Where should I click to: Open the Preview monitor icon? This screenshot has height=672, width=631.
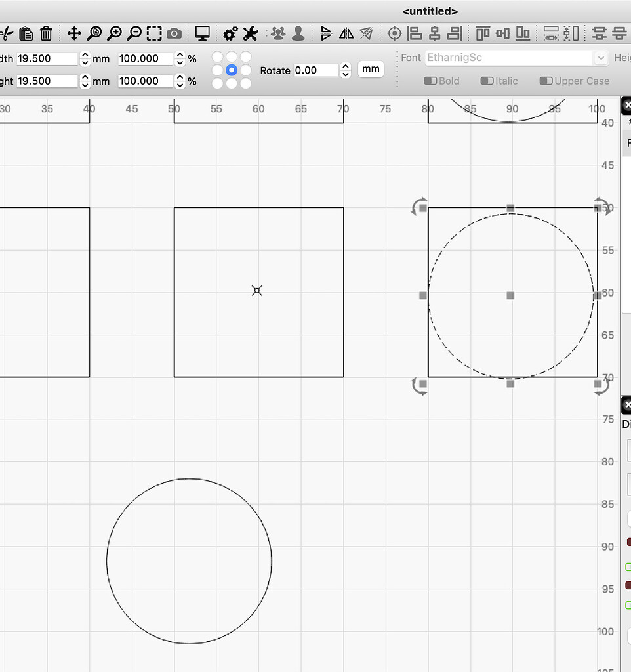[203, 33]
